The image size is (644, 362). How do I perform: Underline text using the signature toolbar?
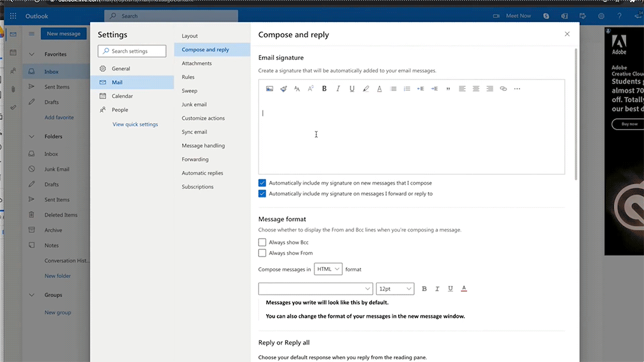click(x=352, y=88)
